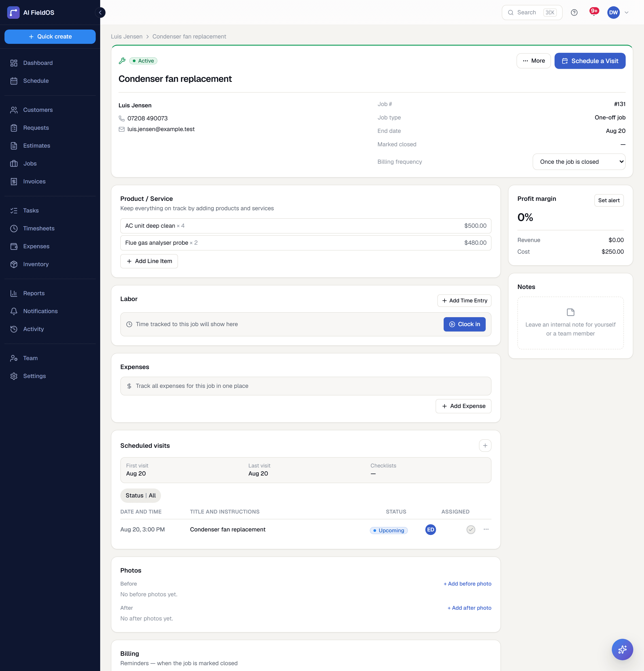Image resolution: width=644 pixels, height=671 pixels.
Task: Click the Inventory box icon
Action: coord(14,264)
